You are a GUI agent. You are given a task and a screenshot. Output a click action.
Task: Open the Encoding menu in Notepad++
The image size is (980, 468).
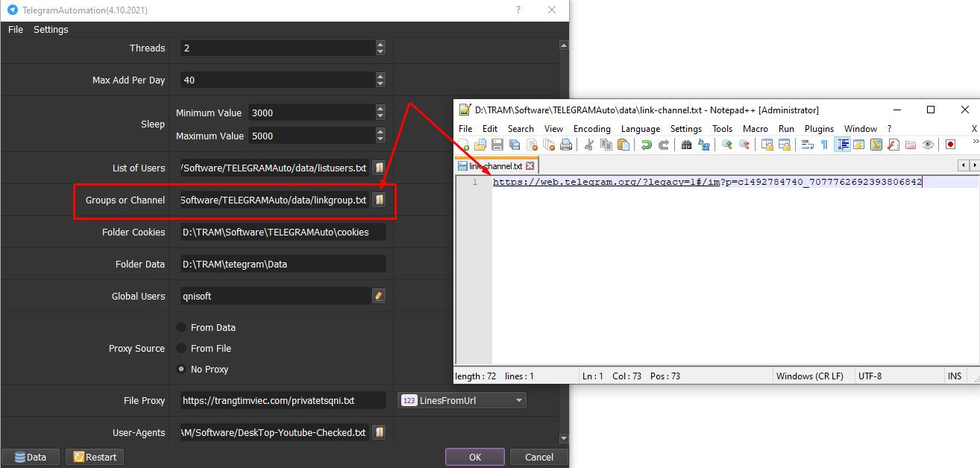point(591,128)
